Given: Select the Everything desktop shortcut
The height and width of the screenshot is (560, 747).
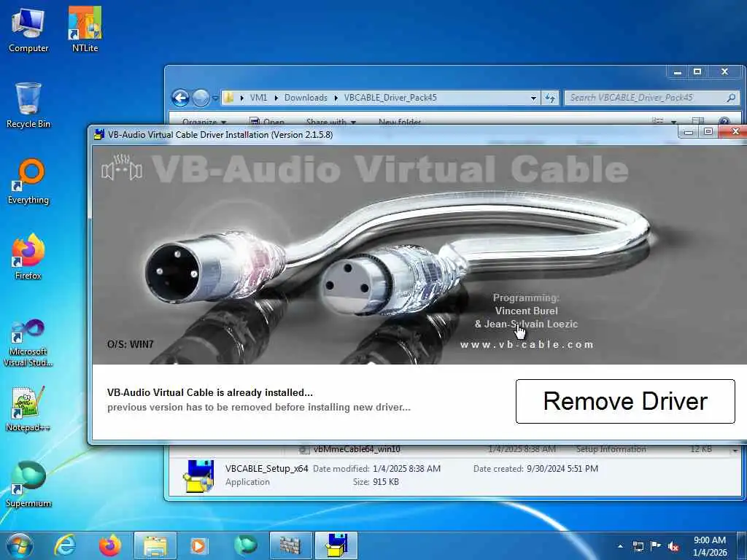Looking at the screenshot, I should pyautogui.click(x=28, y=182).
